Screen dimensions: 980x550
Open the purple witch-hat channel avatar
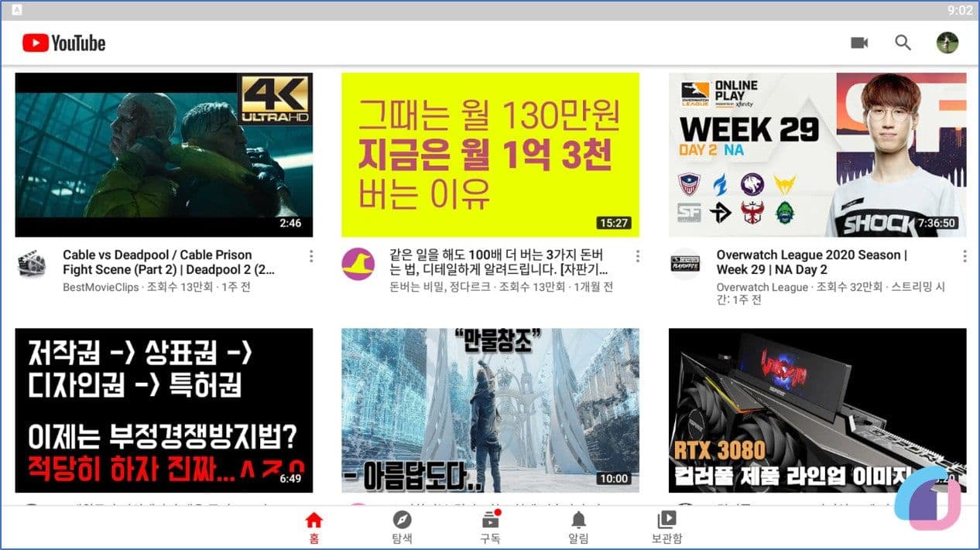point(358,265)
